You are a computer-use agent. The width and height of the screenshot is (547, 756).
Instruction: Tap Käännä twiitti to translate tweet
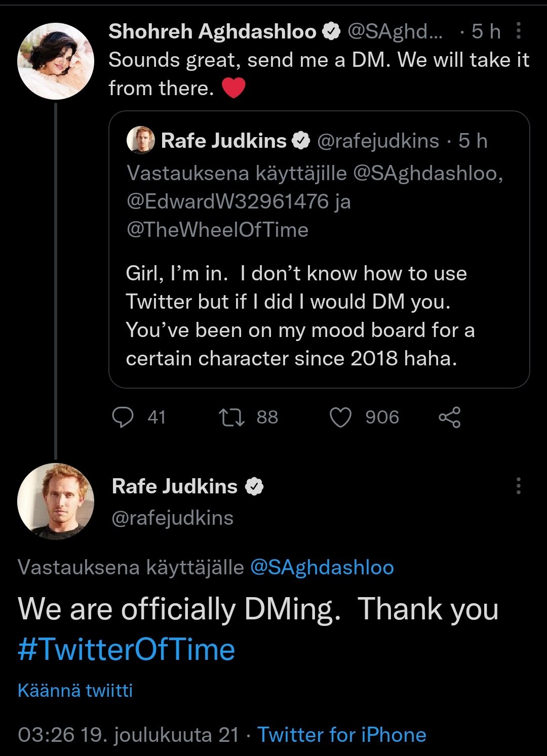[75, 690]
